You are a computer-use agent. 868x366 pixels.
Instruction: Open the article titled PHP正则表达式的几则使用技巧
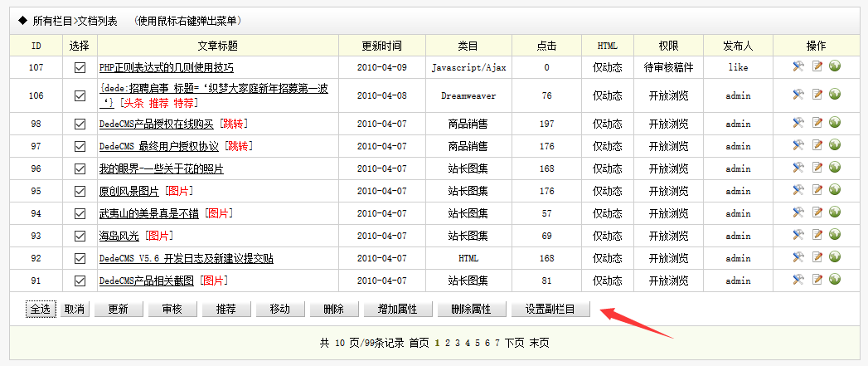click(x=166, y=68)
